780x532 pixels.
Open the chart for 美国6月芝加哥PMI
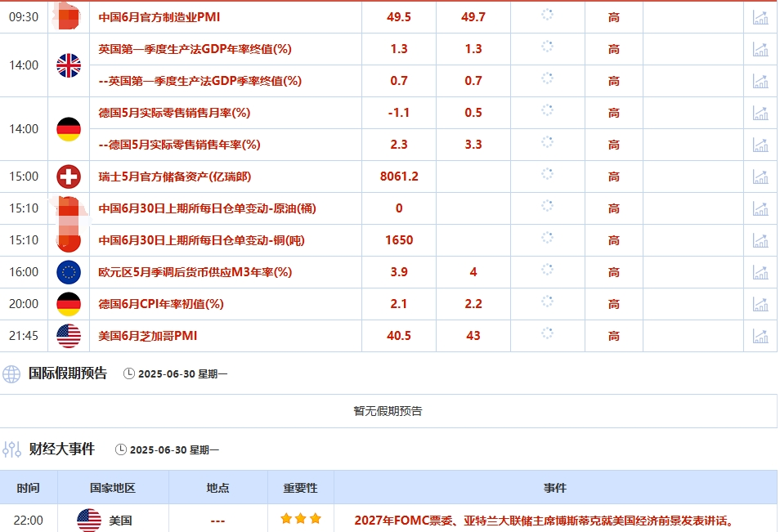[x=761, y=336]
